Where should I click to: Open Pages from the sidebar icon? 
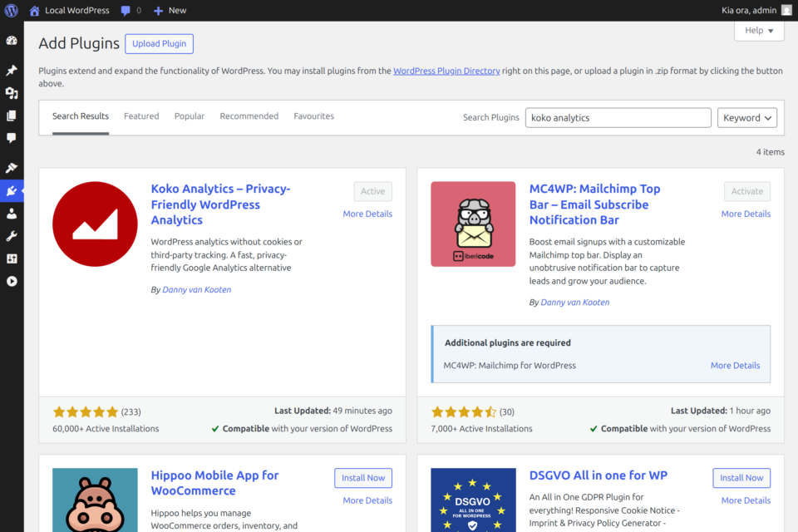point(12,116)
